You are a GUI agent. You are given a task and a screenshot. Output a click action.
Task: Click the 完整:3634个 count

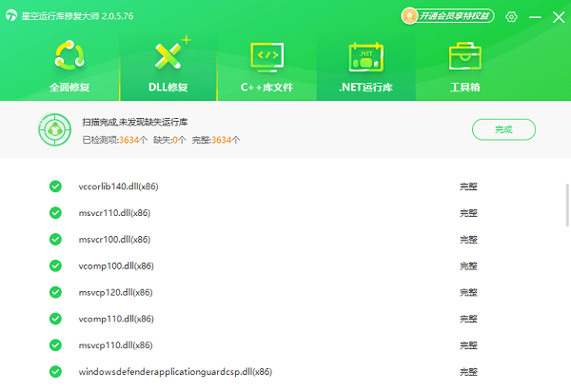pyautogui.click(x=216, y=140)
